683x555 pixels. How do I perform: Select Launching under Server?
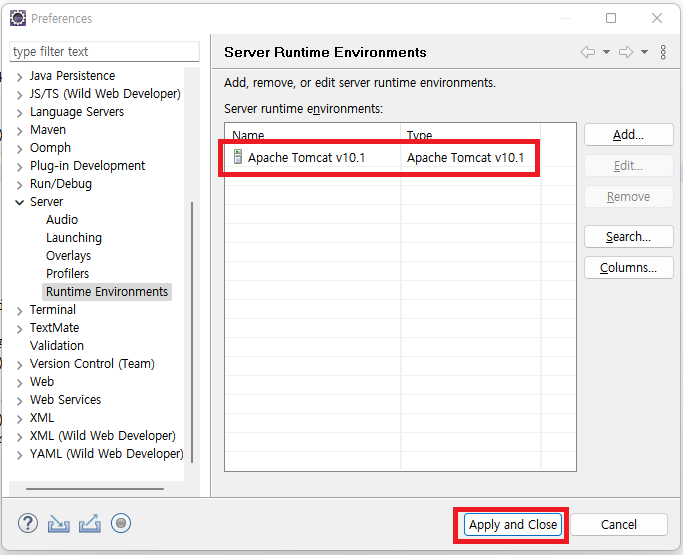tap(74, 238)
